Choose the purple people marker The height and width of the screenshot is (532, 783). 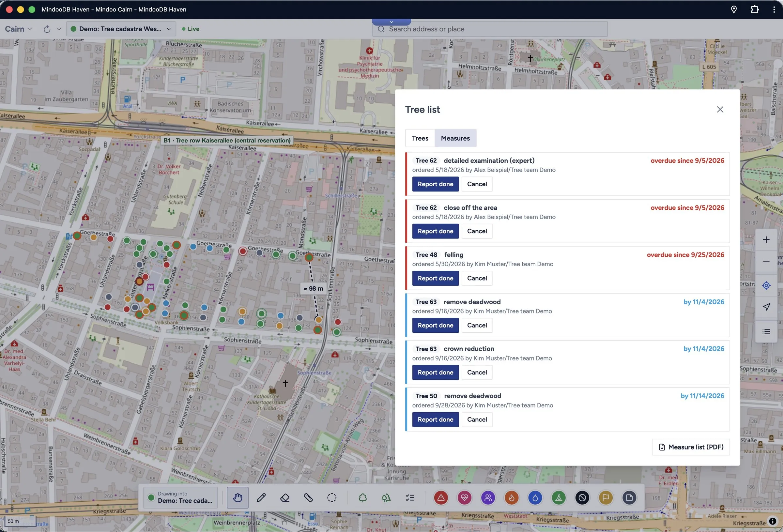click(x=488, y=497)
